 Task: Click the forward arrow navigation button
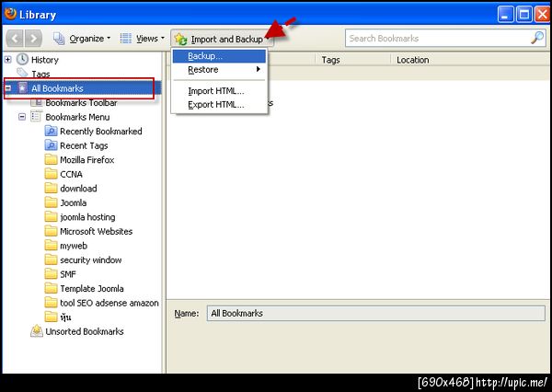(33, 39)
